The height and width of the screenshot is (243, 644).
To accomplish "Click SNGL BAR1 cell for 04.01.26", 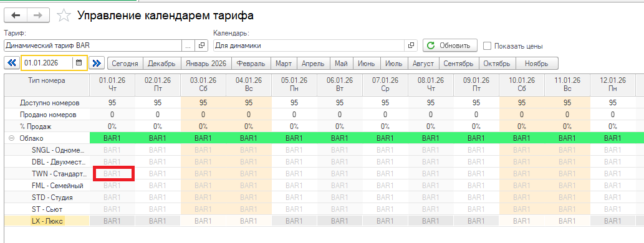I will [x=249, y=150].
